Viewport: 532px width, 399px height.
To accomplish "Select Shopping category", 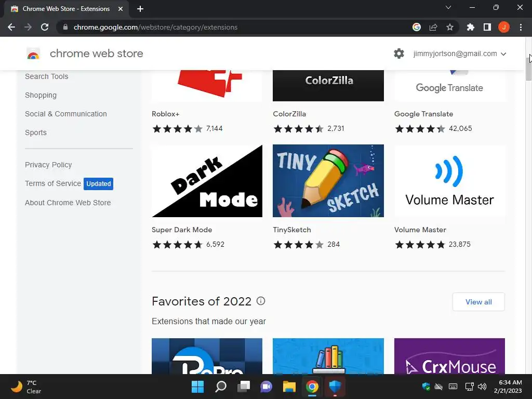I will tap(41, 96).
